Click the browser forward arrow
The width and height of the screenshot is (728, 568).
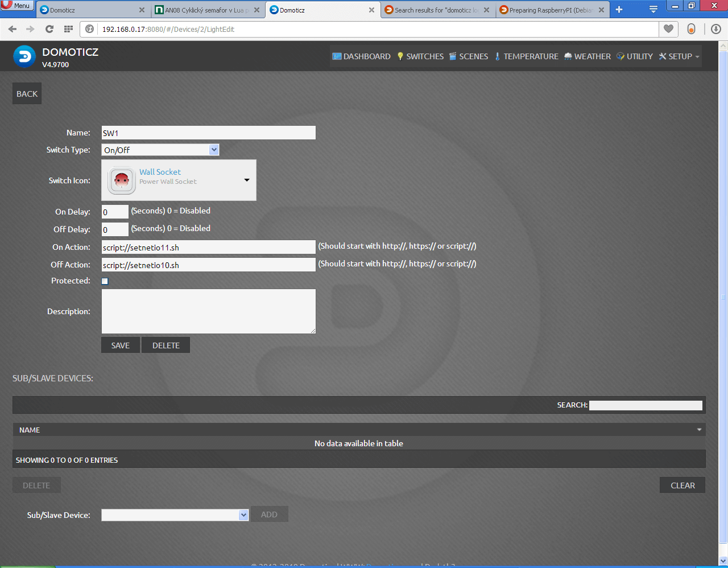coord(30,29)
